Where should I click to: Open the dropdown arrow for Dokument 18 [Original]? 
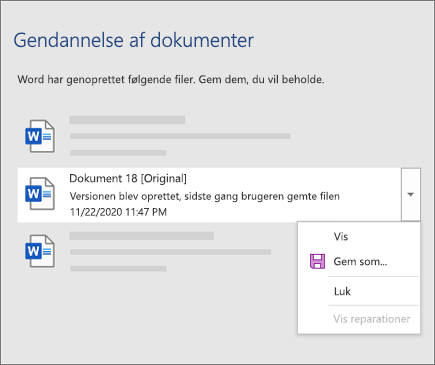coord(411,194)
